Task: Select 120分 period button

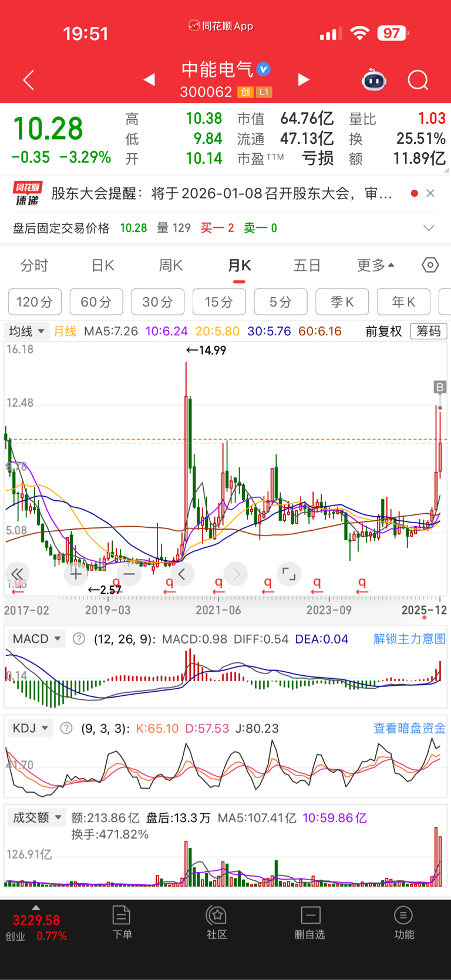Action: point(35,302)
